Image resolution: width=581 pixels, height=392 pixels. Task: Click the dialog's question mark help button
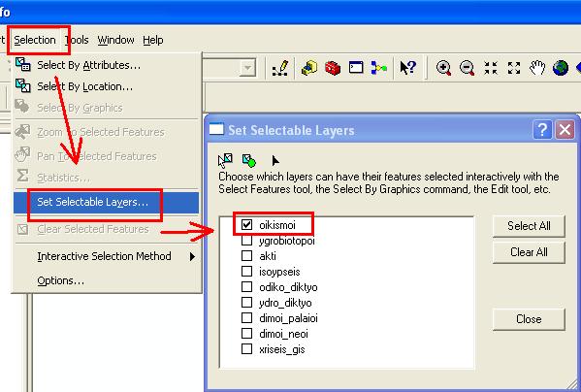click(x=542, y=130)
